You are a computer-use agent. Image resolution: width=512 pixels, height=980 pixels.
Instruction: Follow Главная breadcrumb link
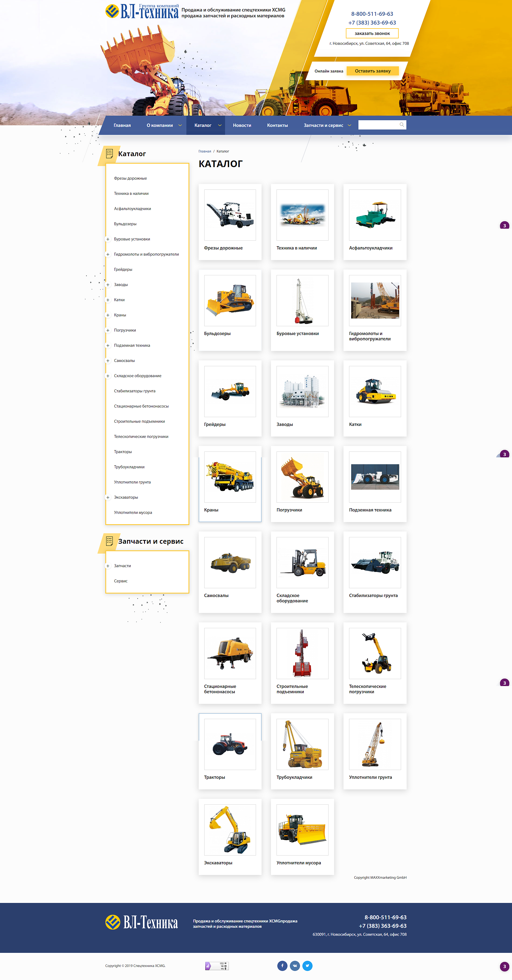point(205,151)
